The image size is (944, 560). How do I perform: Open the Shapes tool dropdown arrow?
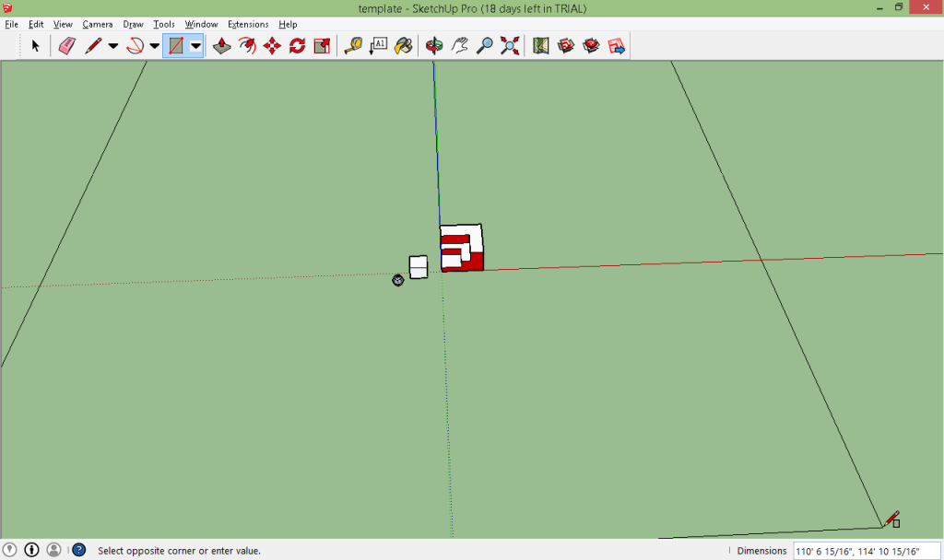(x=195, y=46)
